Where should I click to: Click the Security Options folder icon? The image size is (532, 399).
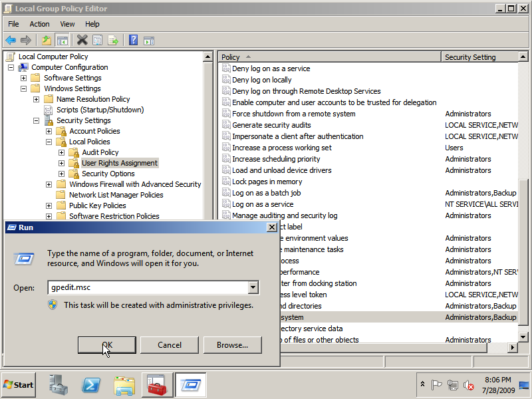point(74,174)
